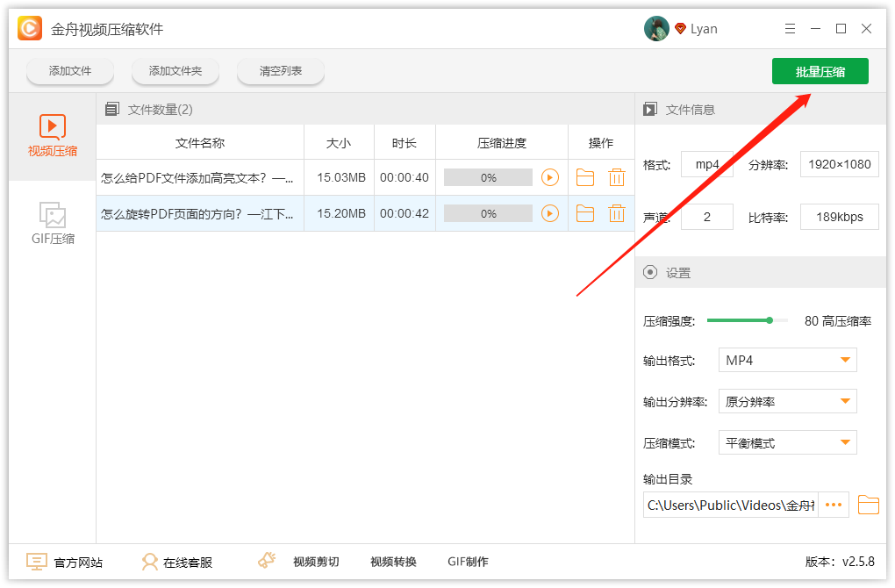Click the progress bar of the 旋转PDF页面 row

pyautogui.click(x=488, y=213)
